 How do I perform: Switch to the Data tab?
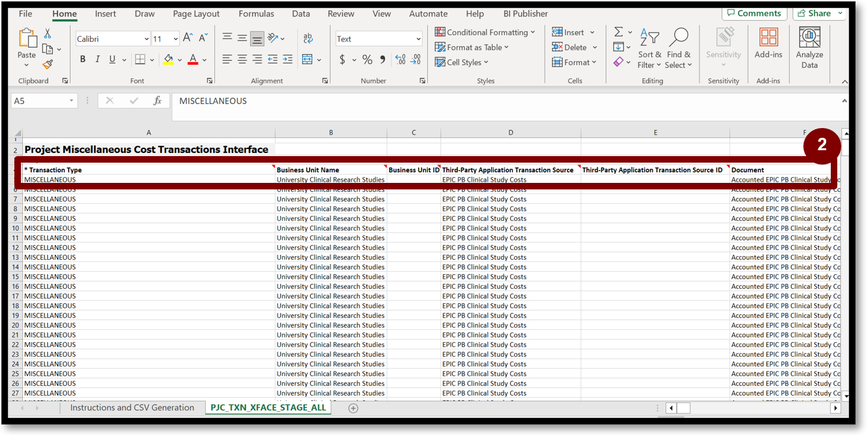pyautogui.click(x=301, y=13)
